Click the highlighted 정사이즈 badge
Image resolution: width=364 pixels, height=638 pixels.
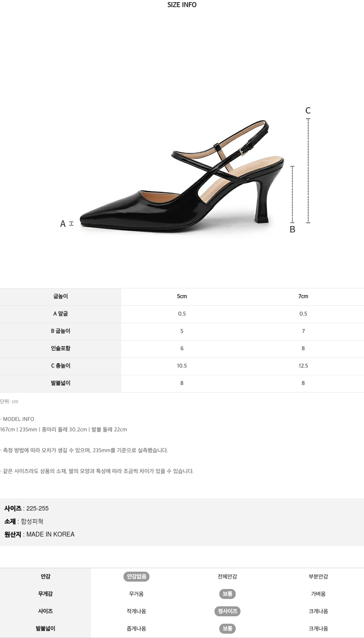(x=227, y=611)
